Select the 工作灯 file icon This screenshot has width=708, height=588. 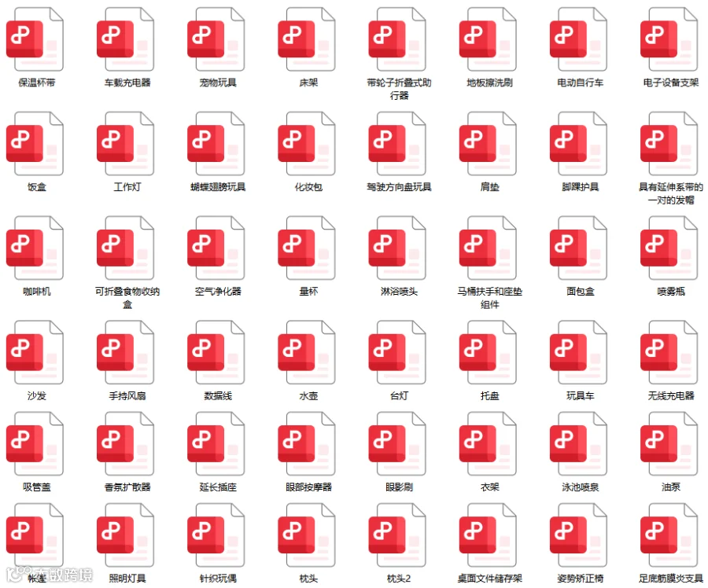tap(126, 144)
